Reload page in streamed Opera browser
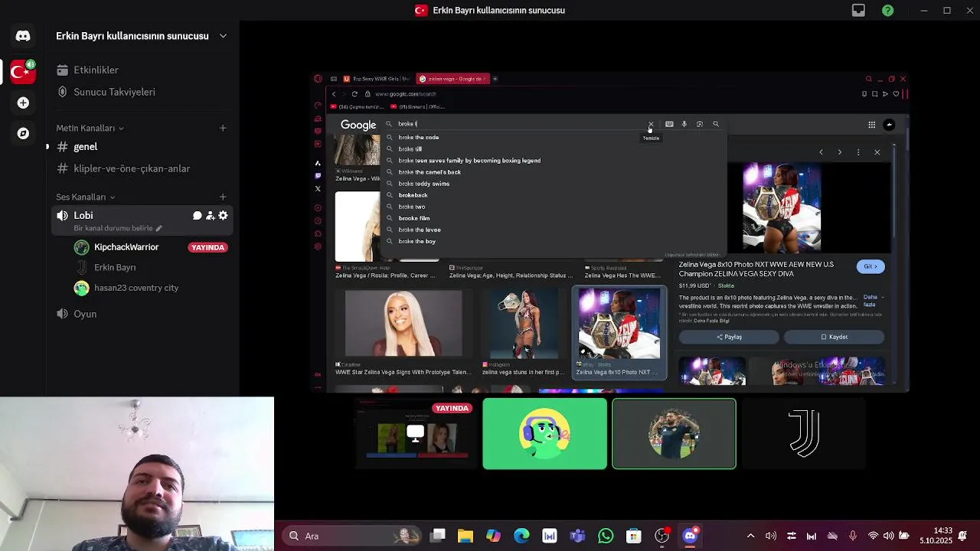Screen dimensions: 980x551 (354, 94)
